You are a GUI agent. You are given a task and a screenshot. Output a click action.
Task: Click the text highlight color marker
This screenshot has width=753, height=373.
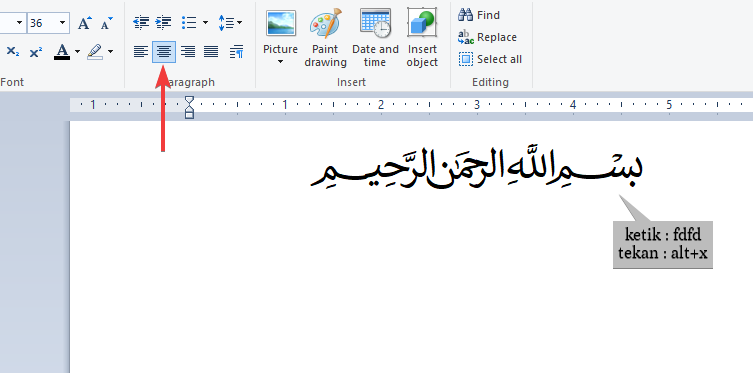point(95,51)
